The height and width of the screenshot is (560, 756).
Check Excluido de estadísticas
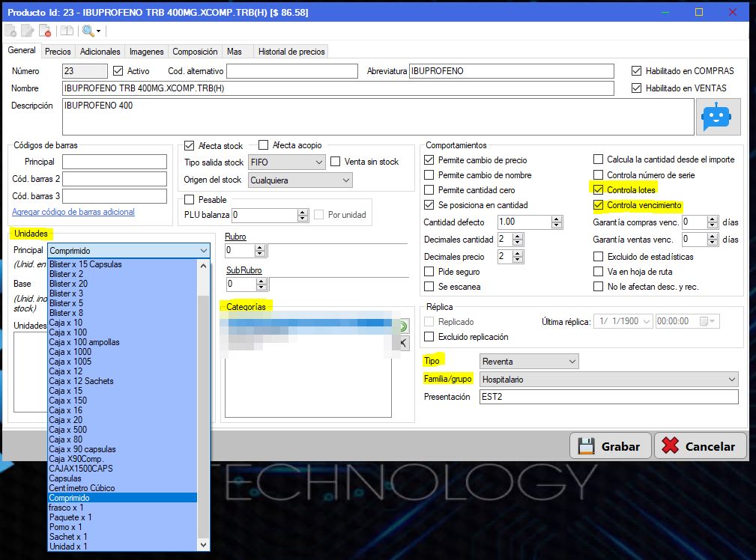tap(599, 257)
